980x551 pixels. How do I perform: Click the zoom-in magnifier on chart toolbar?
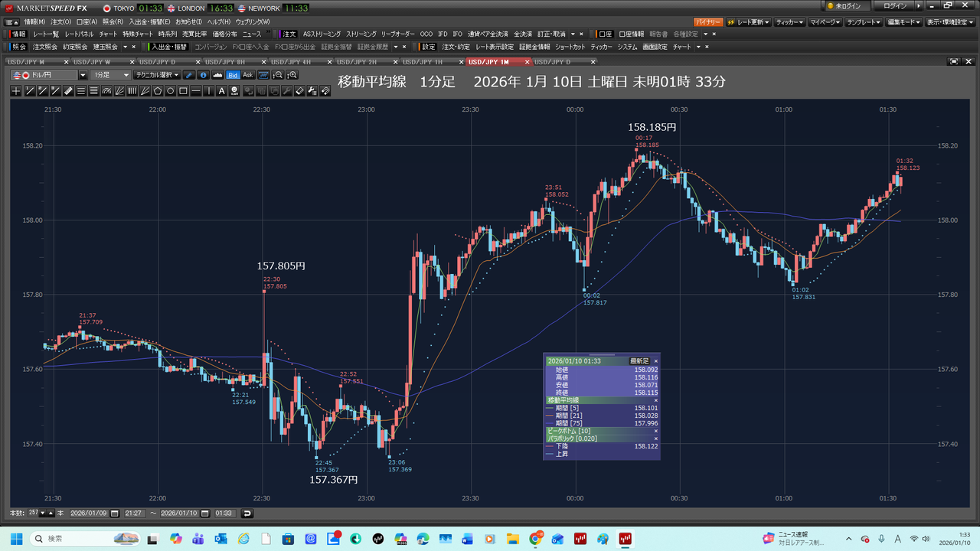pos(292,75)
